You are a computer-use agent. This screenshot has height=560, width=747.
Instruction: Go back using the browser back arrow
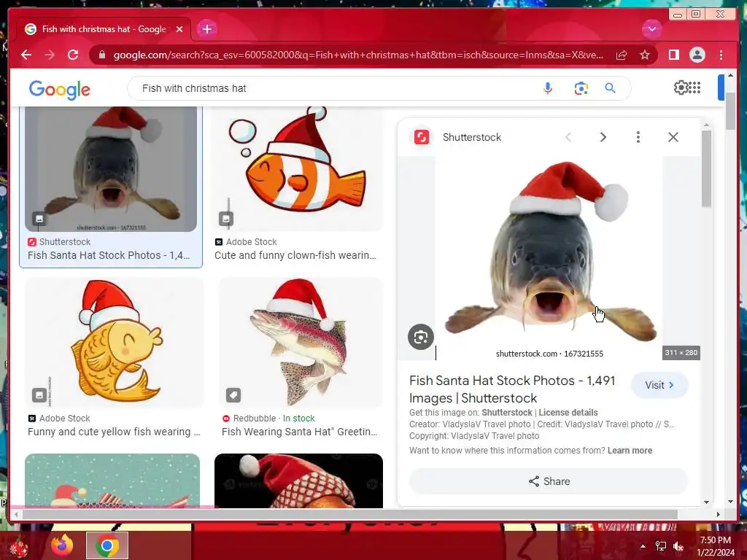coord(27,55)
